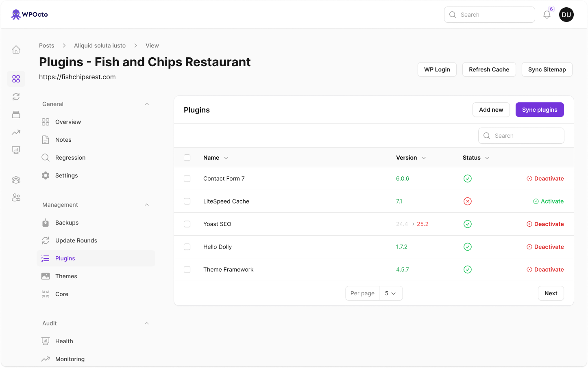Click the Refresh Cache button

coord(489,69)
